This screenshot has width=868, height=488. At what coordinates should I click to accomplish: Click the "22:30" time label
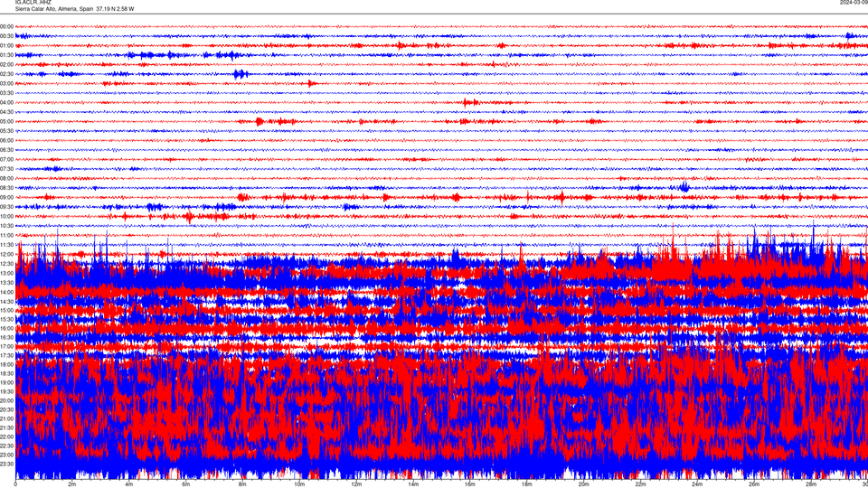6,446
